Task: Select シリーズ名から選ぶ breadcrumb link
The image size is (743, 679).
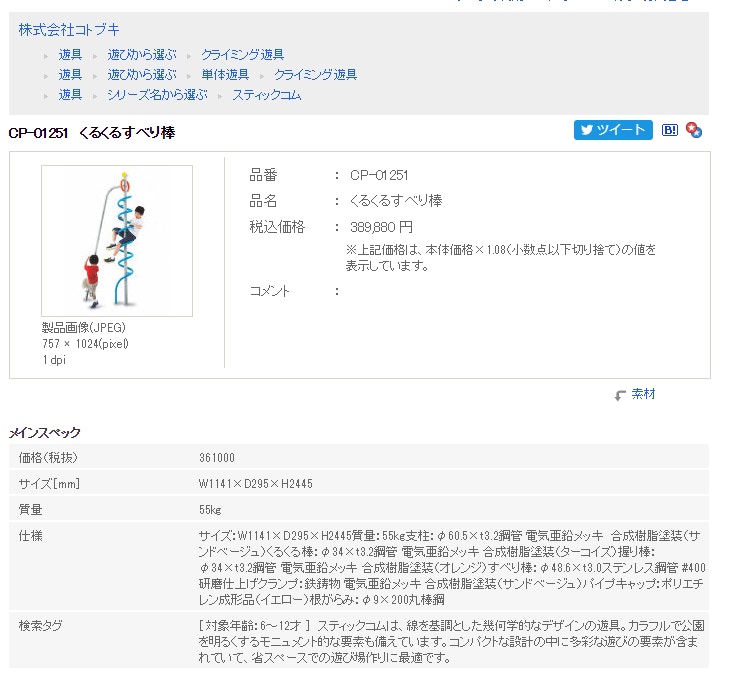Action: click(x=157, y=95)
